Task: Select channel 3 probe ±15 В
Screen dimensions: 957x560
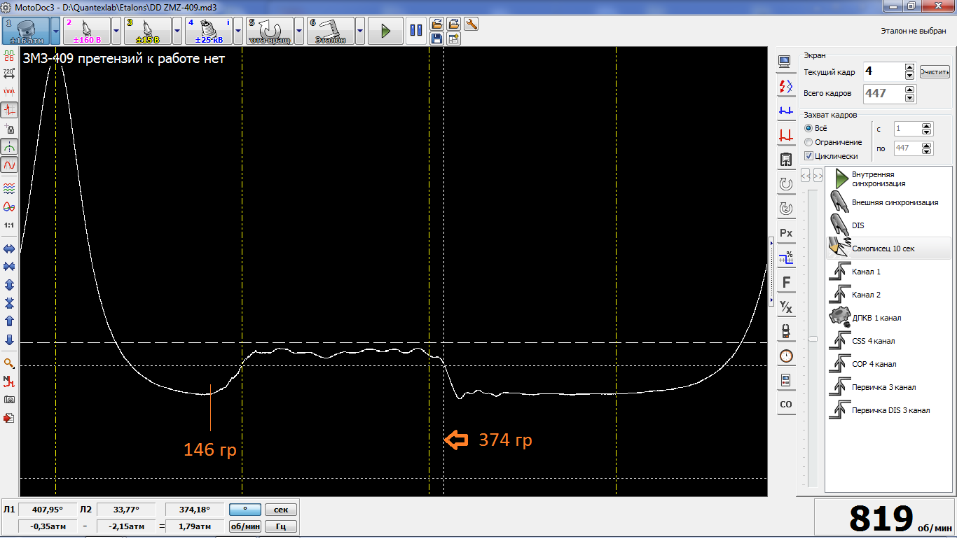Action: click(148, 31)
